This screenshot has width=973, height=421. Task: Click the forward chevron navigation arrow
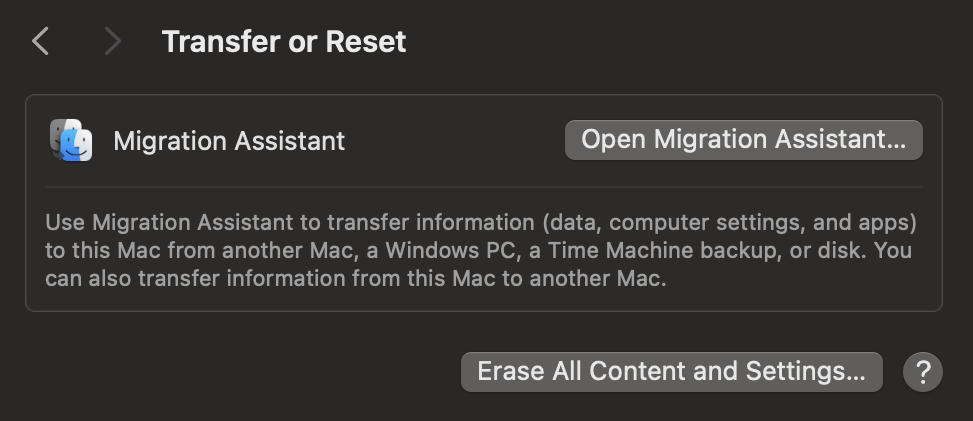tap(112, 42)
